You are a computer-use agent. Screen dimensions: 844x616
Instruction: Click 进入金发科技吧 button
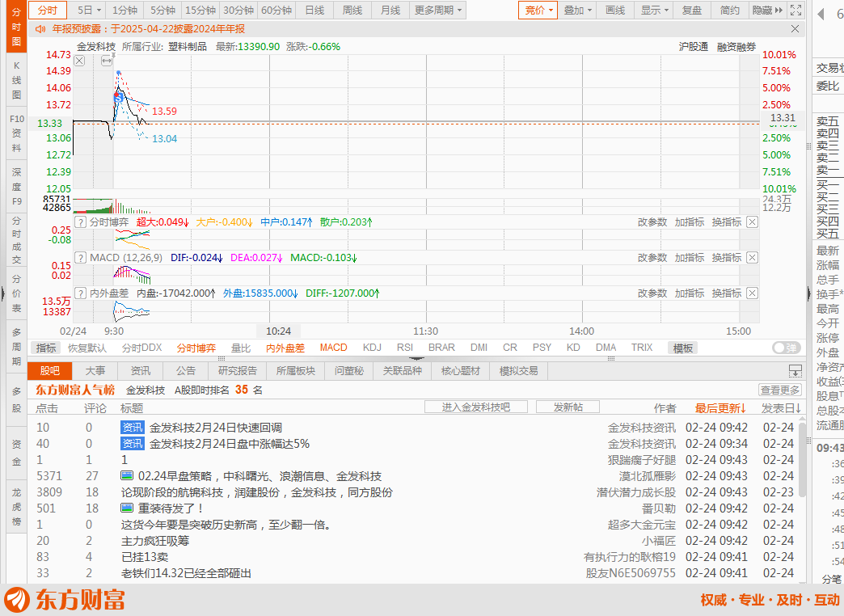pyautogui.click(x=476, y=407)
